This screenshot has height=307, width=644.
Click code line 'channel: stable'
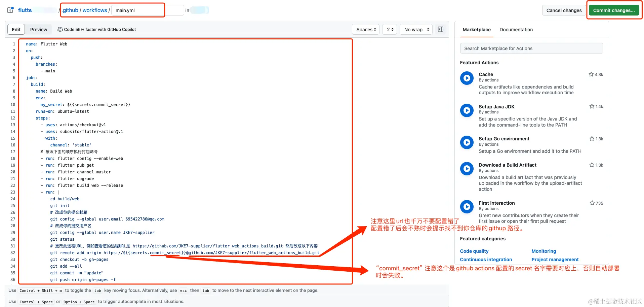click(x=71, y=145)
